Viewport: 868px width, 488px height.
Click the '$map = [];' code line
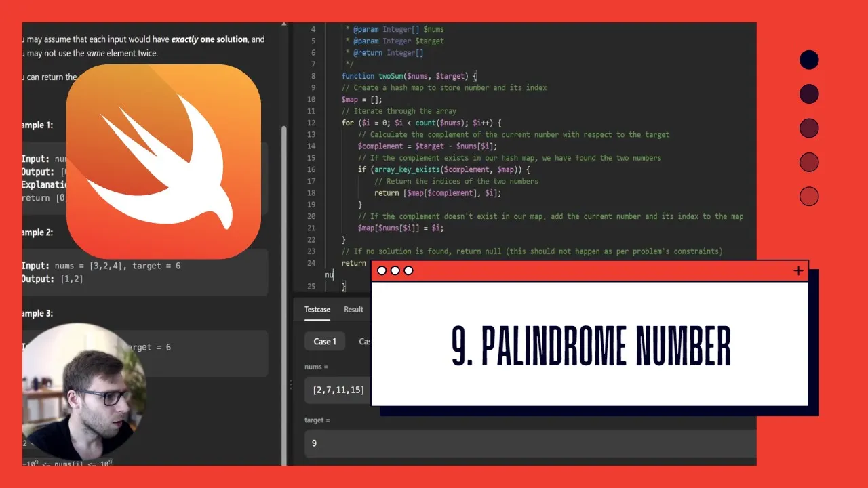(x=362, y=99)
